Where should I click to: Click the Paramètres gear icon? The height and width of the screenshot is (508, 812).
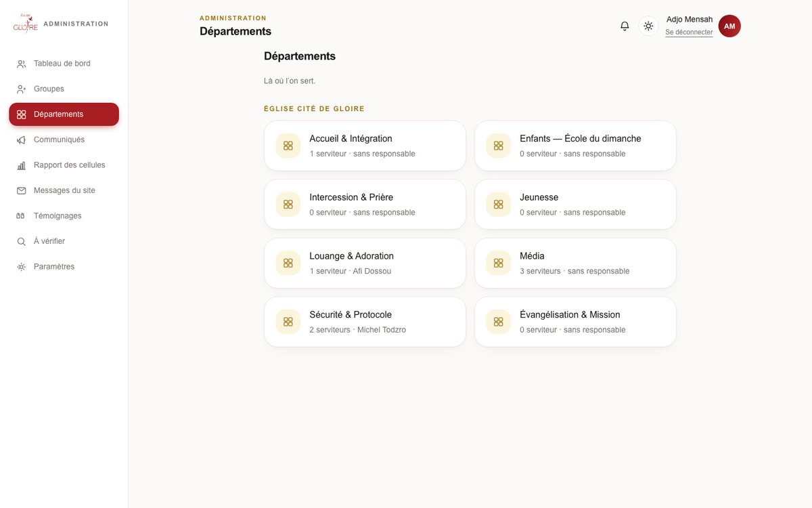pos(22,267)
